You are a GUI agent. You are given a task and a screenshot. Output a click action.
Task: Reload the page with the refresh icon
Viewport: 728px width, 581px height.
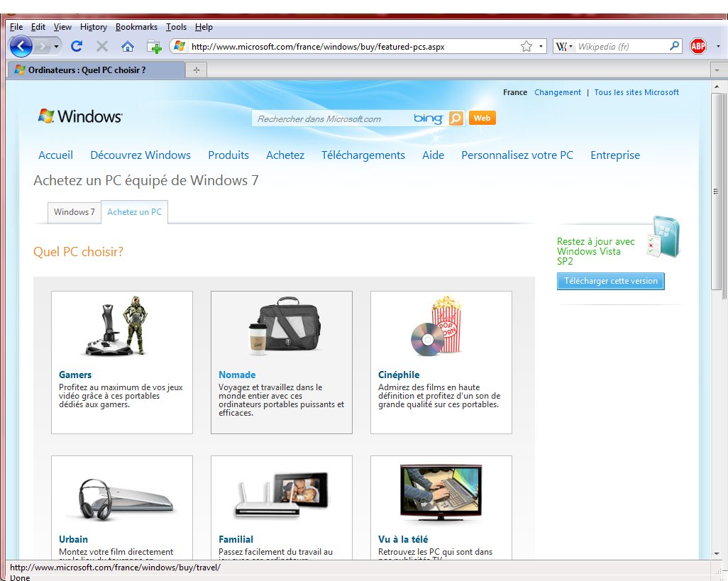77,46
